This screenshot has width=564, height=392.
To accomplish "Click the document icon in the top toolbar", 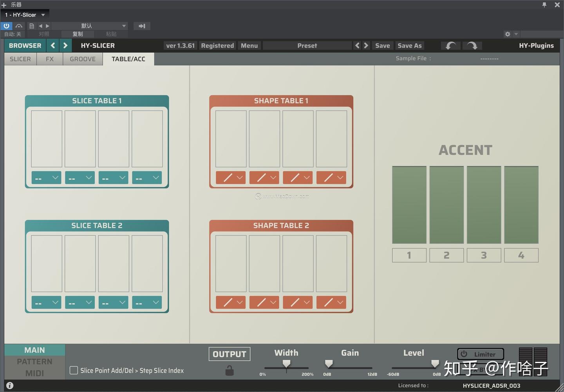I will (31, 26).
